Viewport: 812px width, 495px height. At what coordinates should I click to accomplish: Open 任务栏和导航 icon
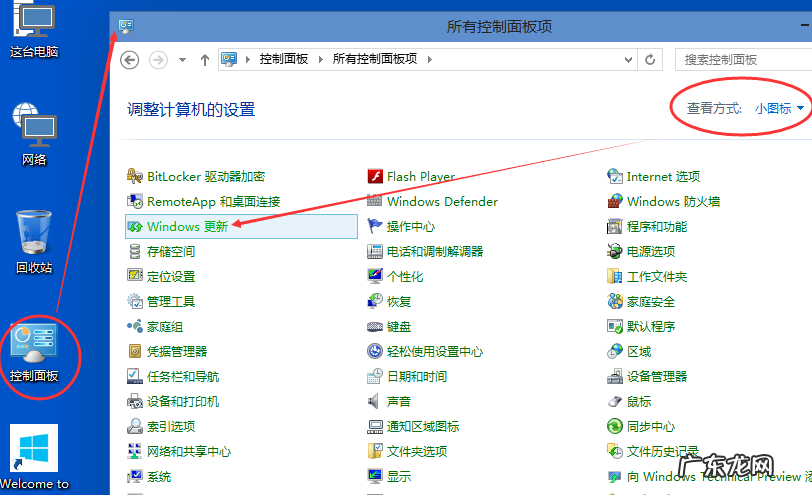click(x=135, y=376)
